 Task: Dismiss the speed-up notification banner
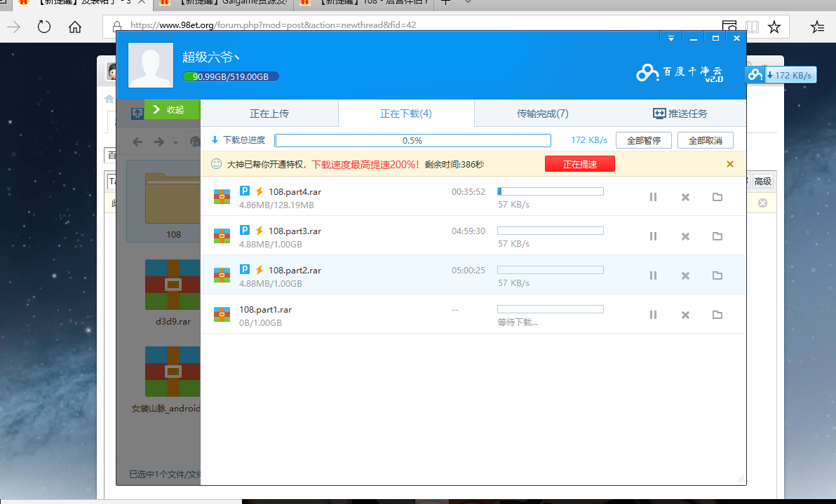click(730, 164)
